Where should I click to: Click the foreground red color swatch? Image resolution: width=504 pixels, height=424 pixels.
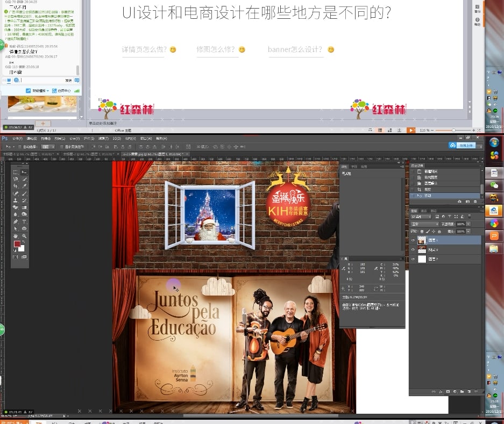tap(17, 244)
